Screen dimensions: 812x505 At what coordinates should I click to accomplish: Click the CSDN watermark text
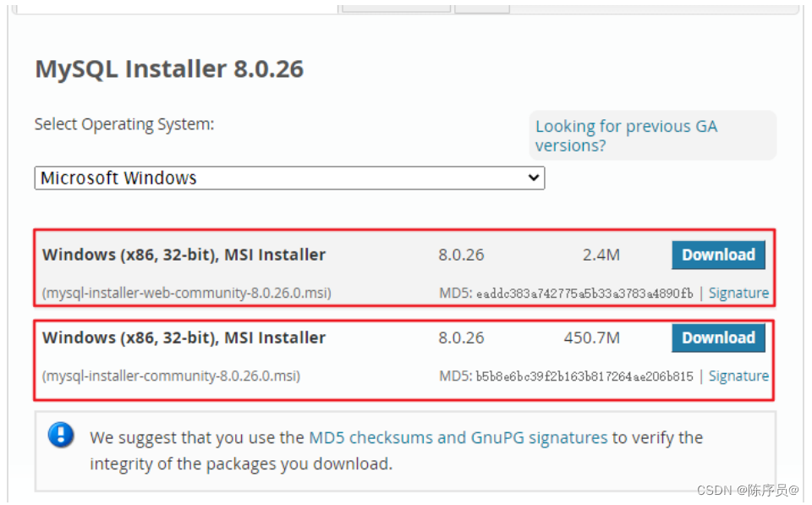pyautogui.click(x=749, y=489)
